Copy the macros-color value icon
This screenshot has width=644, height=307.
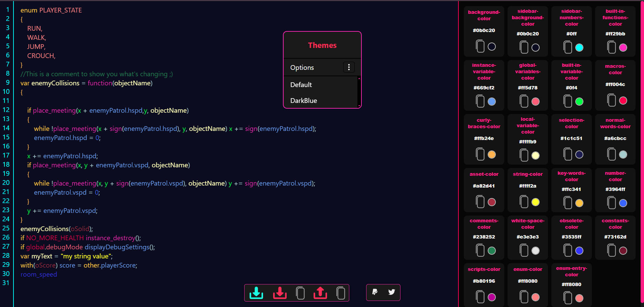[611, 100]
